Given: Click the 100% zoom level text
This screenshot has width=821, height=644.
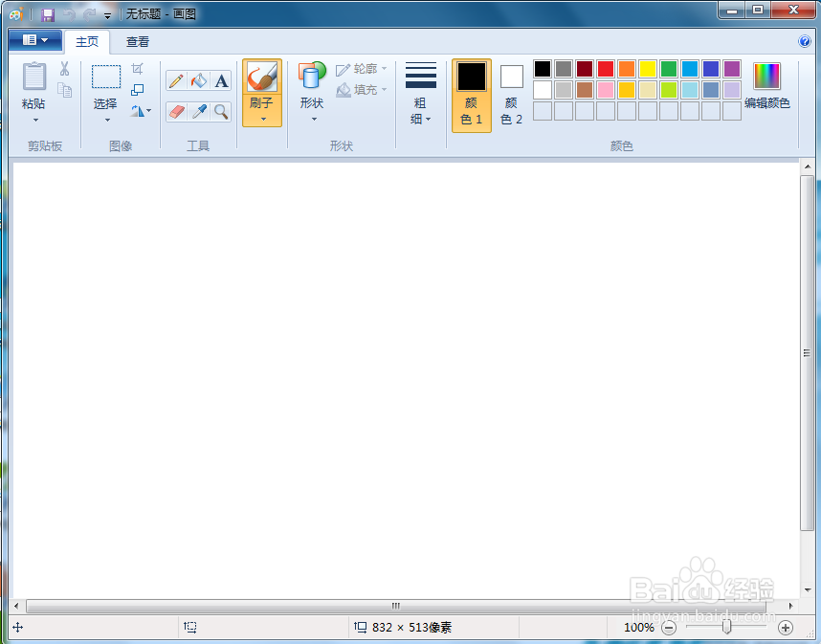Looking at the screenshot, I should click(x=639, y=627).
